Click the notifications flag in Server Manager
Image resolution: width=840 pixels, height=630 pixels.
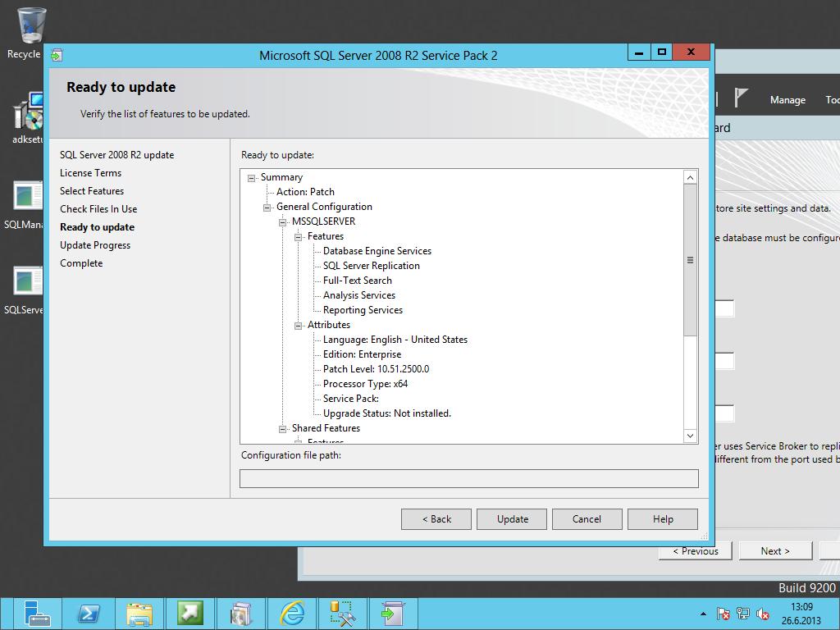(741, 98)
